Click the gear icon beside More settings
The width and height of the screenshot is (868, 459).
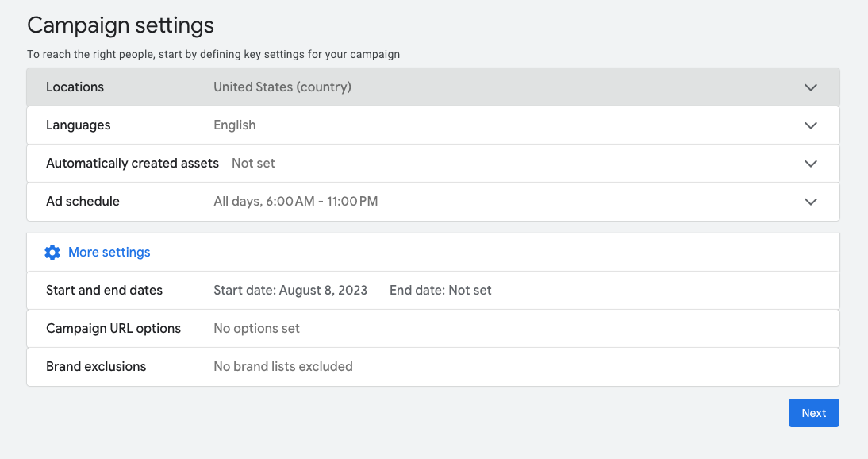pyautogui.click(x=52, y=252)
